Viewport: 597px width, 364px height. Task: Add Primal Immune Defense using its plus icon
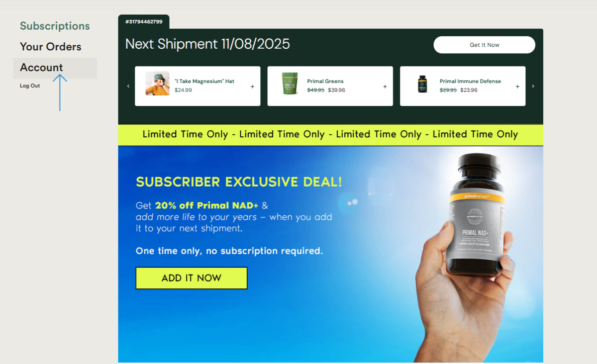(517, 87)
